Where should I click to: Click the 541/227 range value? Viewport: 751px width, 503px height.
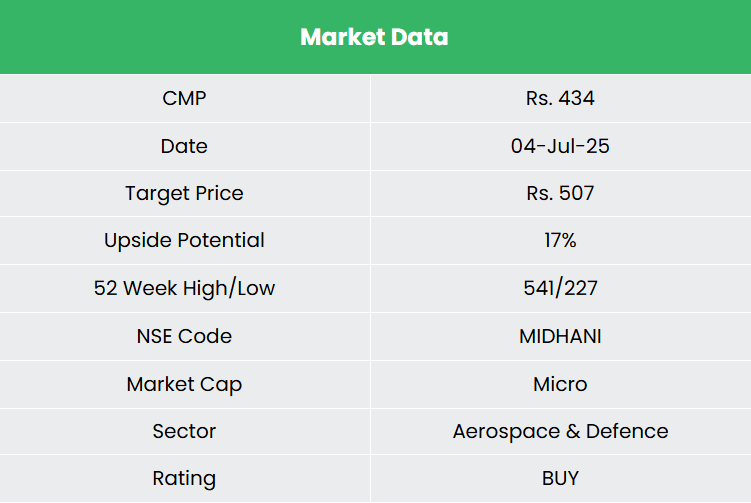point(560,288)
